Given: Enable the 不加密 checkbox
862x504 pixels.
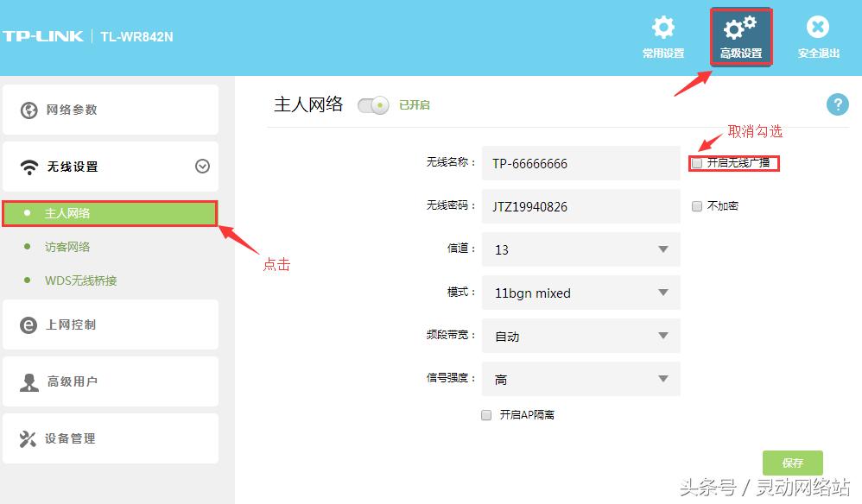Looking at the screenshot, I should click(697, 205).
